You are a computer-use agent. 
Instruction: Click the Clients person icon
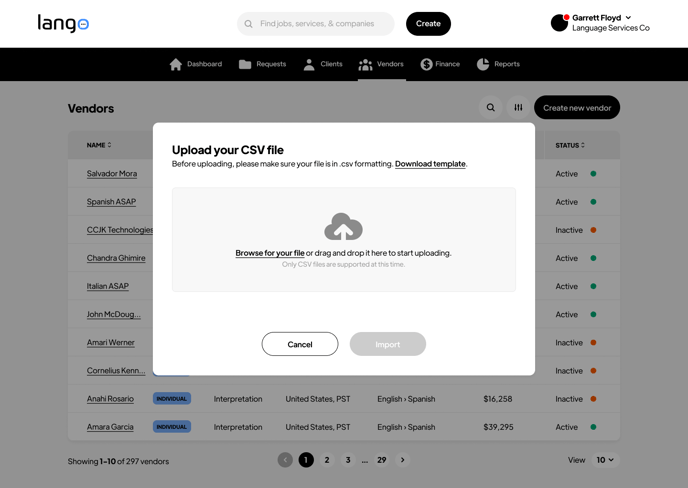309,64
